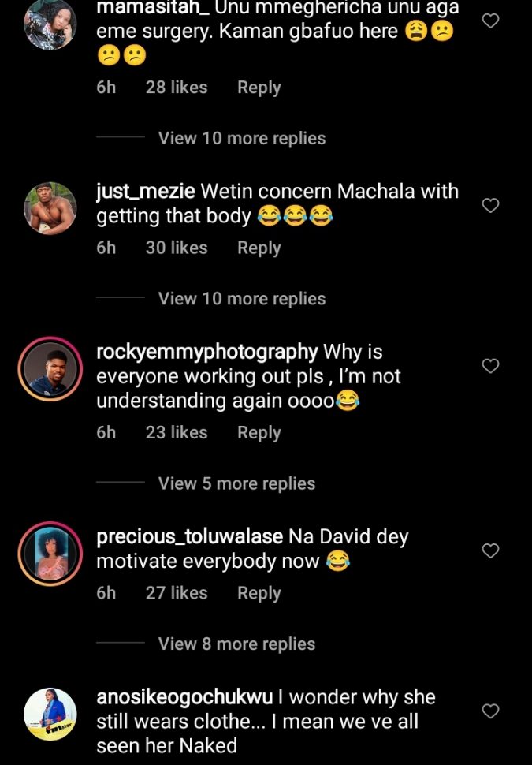Expand 10 more replies under just_mezie

pos(241,299)
